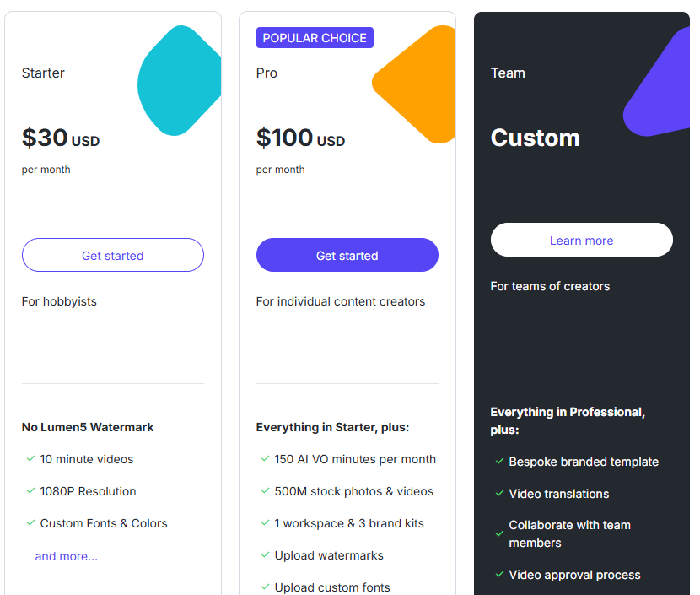Click checkmark beside Custom Fonts & Colors

pyautogui.click(x=30, y=523)
